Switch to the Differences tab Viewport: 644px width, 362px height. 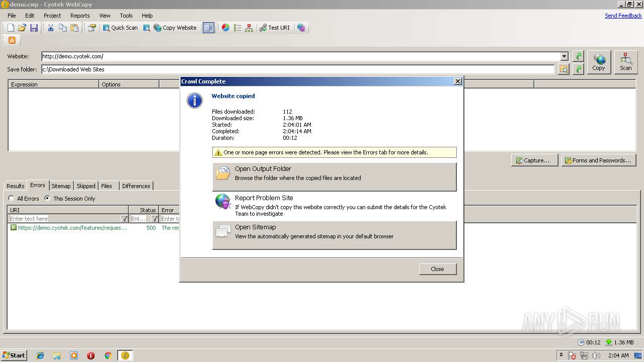136,186
